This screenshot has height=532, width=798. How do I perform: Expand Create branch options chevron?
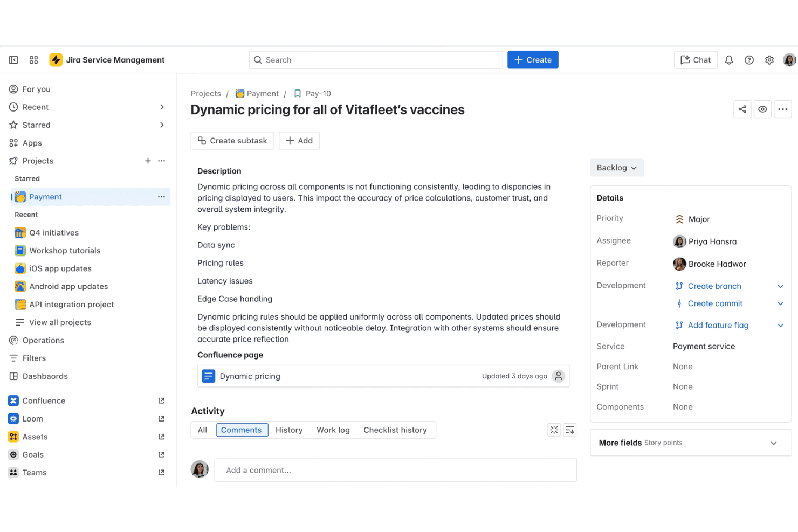pos(780,286)
